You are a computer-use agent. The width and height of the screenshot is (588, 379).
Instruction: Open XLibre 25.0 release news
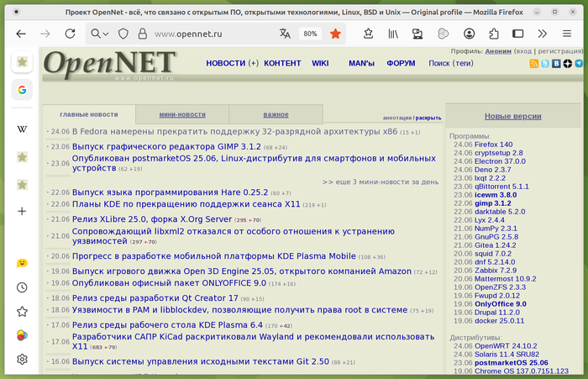(152, 219)
